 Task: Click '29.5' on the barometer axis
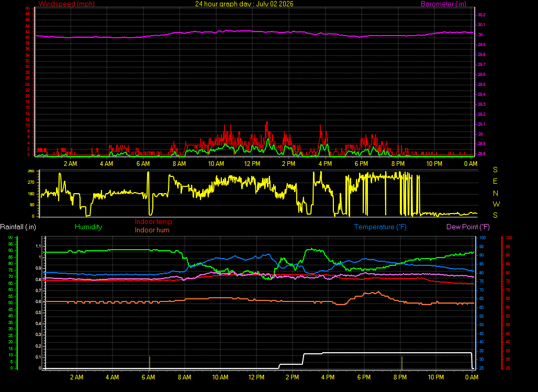[x=481, y=84]
